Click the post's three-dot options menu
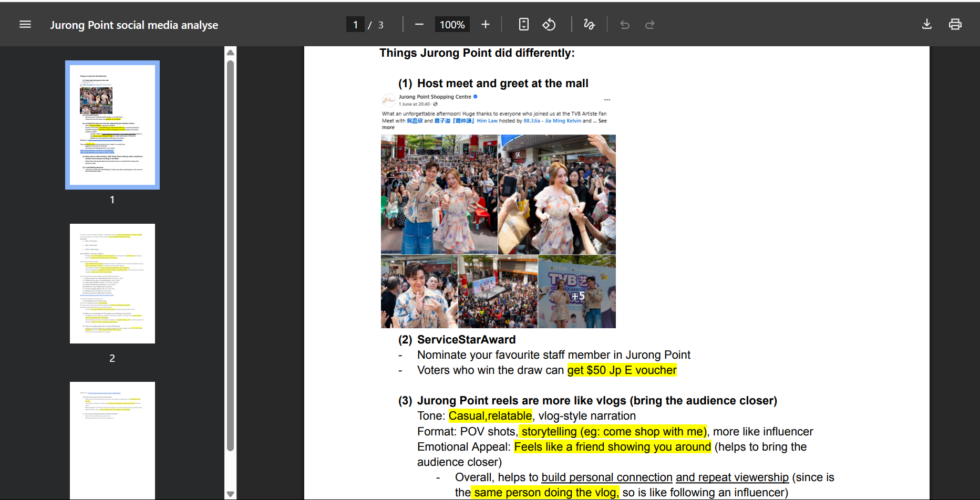The width and height of the screenshot is (980, 500). click(x=607, y=100)
